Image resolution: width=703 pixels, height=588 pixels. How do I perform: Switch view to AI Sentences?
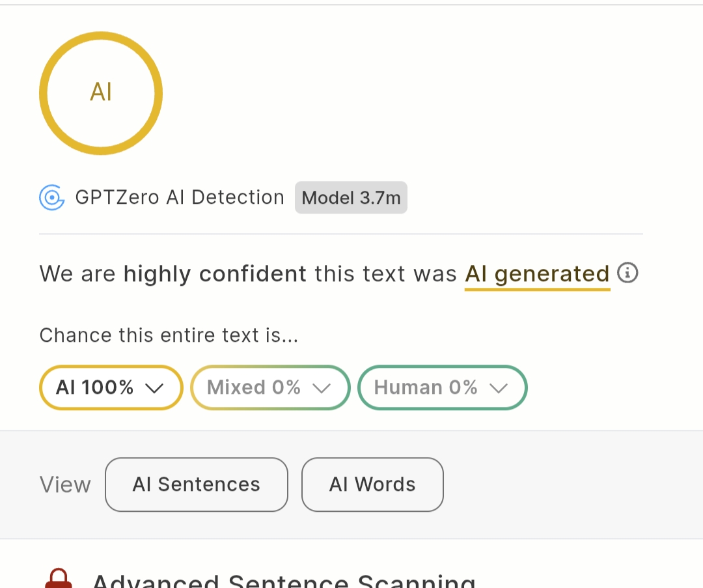click(x=196, y=484)
